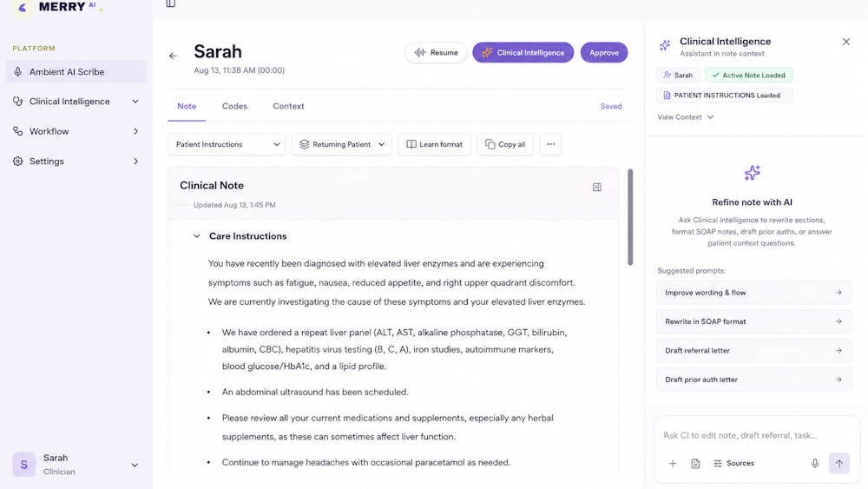
Task: Switch to the Context tab
Action: [x=288, y=106]
